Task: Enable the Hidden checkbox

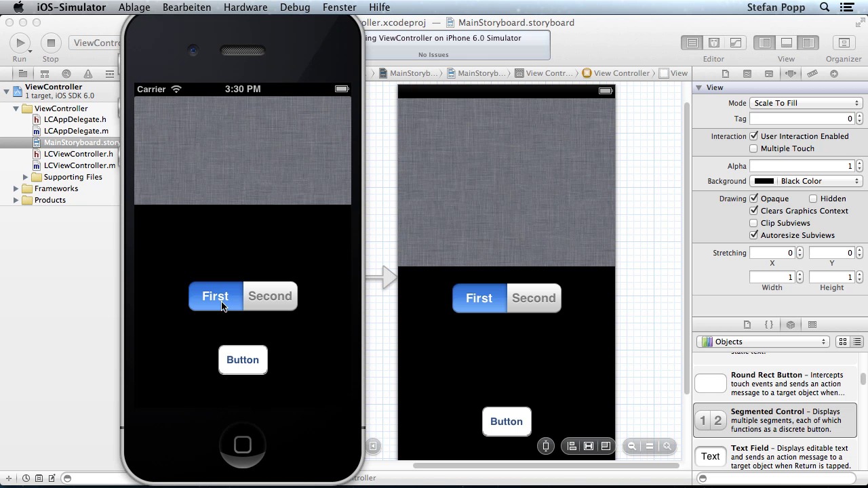Action: click(813, 199)
